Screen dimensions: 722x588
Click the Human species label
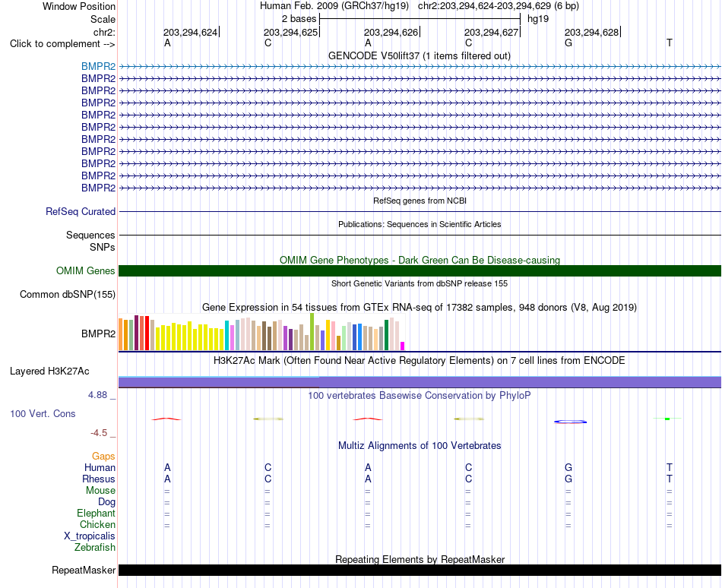pyautogui.click(x=100, y=467)
